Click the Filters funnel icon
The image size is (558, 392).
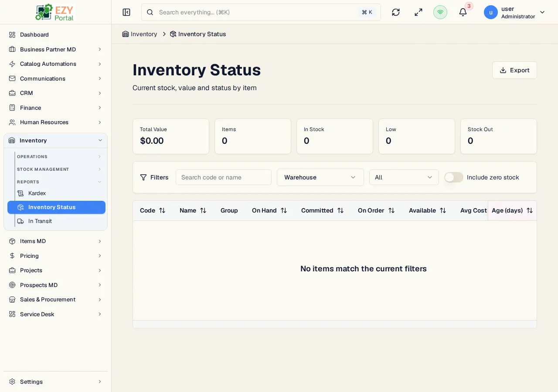click(143, 177)
